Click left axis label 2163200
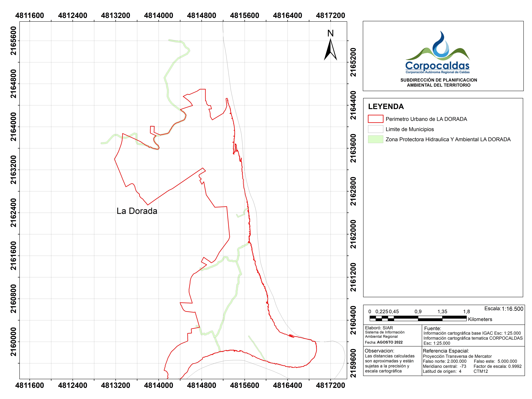 [13, 170]
